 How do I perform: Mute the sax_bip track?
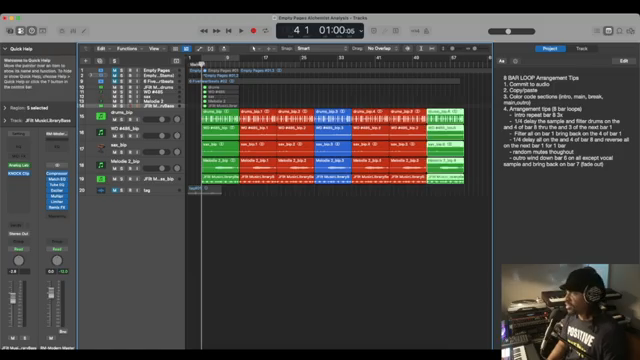(x=114, y=152)
